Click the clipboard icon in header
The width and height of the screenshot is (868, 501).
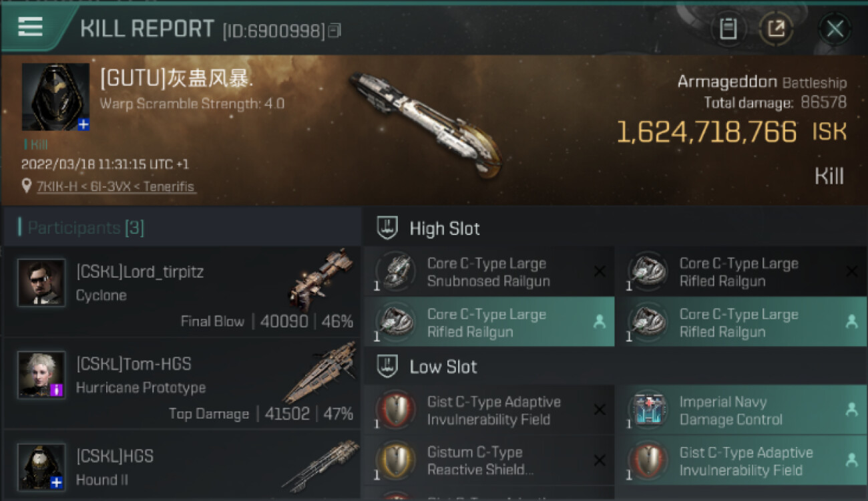click(728, 29)
